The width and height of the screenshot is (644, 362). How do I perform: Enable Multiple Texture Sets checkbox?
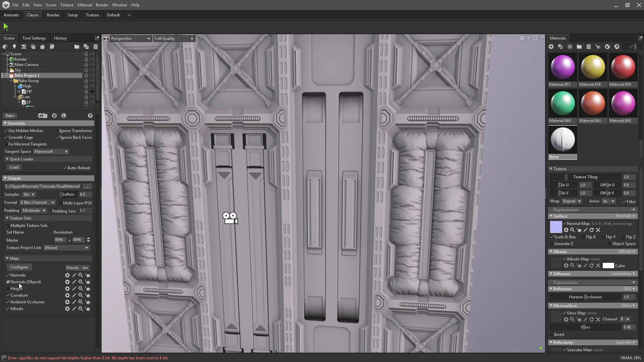pos(8,226)
